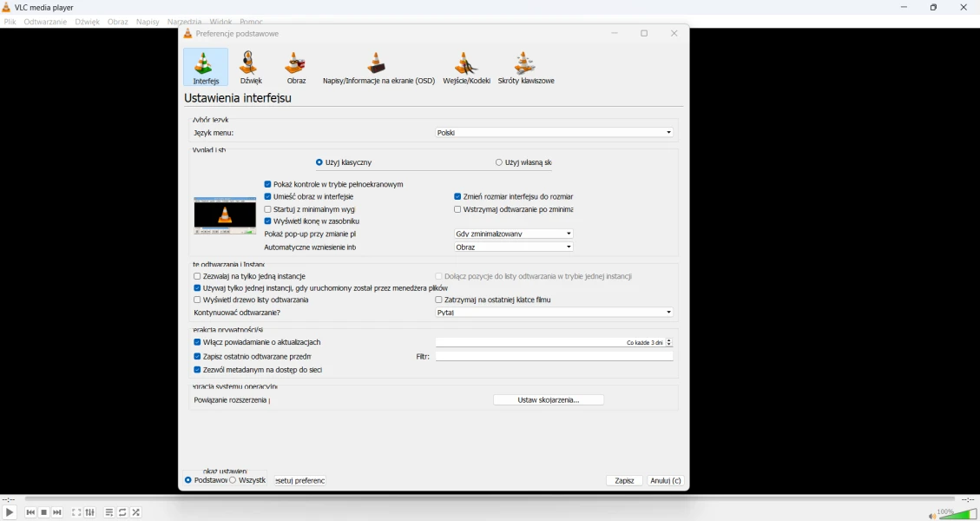The width and height of the screenshot is (980, 521).
Task: Open the Dźwięk (audio) preferences category
Action: point(251,68)
